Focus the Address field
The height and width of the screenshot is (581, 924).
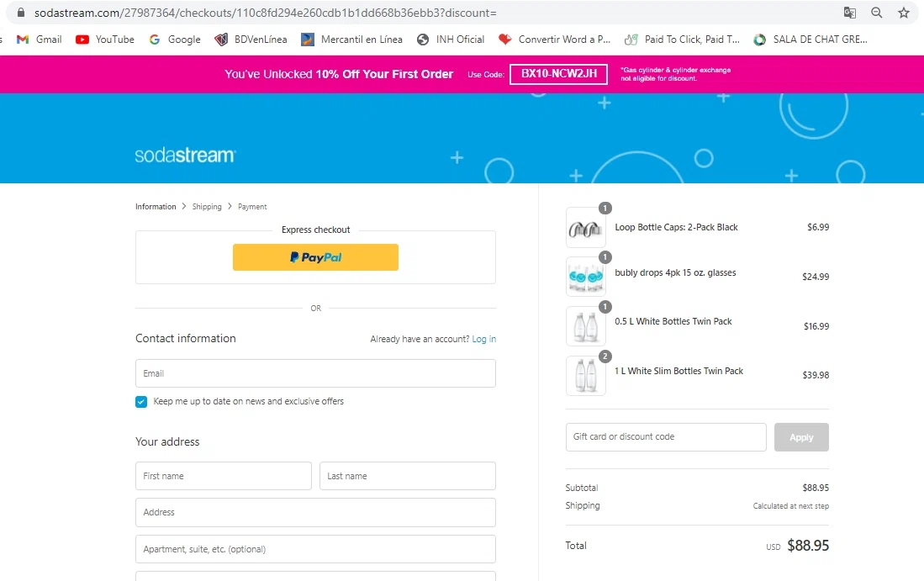[315, 513]
